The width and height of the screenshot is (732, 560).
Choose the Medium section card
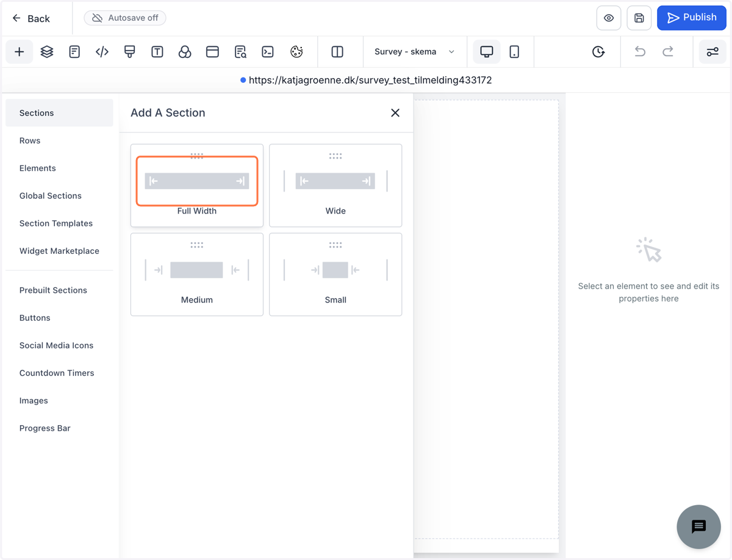(x=197, y=275)
